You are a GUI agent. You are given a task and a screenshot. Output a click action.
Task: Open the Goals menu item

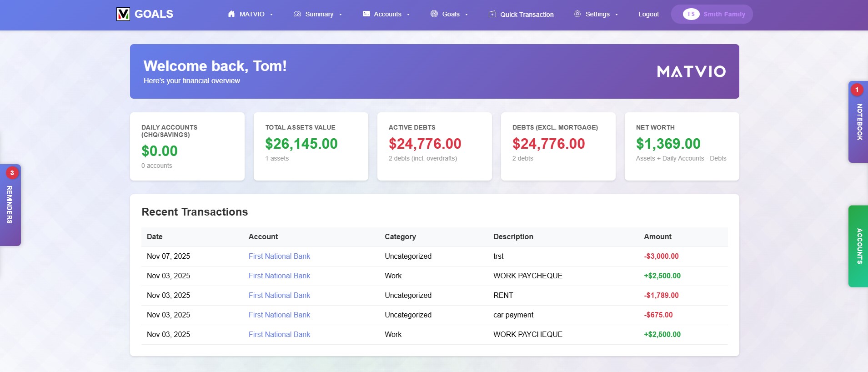(451, 14)
